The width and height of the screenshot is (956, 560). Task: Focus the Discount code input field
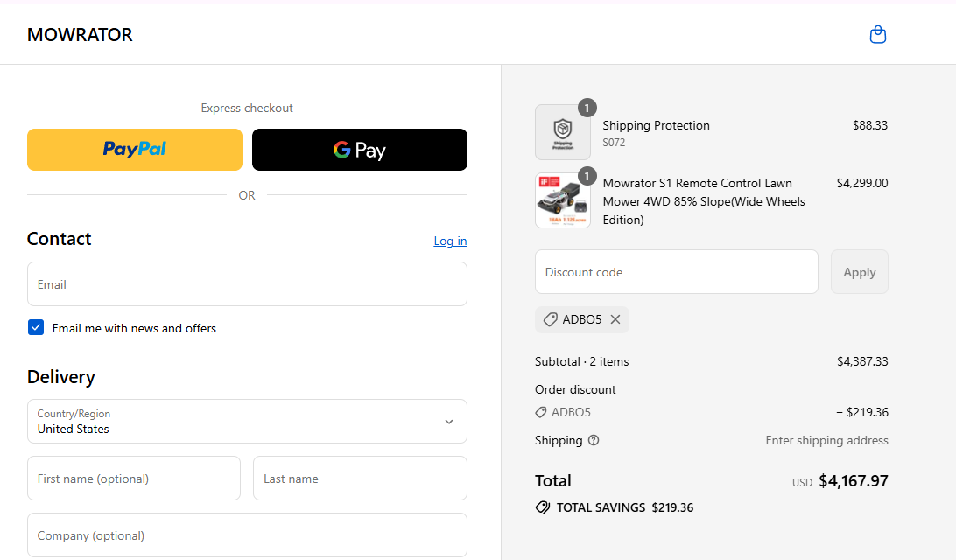[677, 272]
